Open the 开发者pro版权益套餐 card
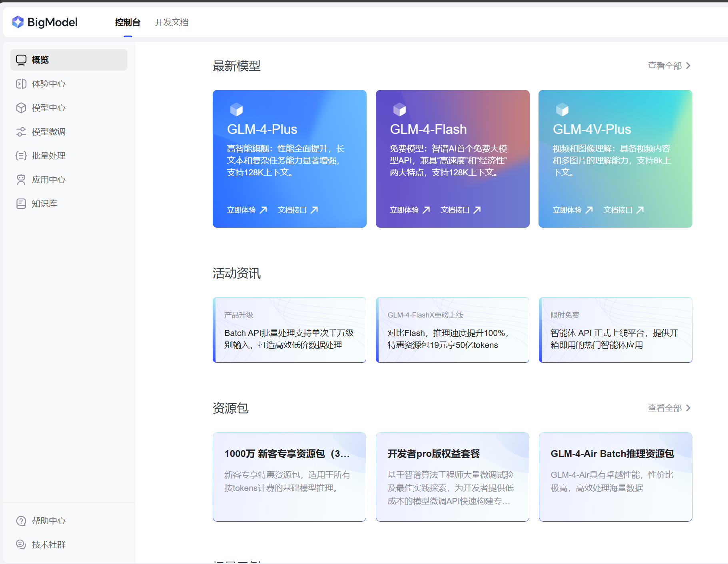The image size is (728, 564). click(453, 477)
